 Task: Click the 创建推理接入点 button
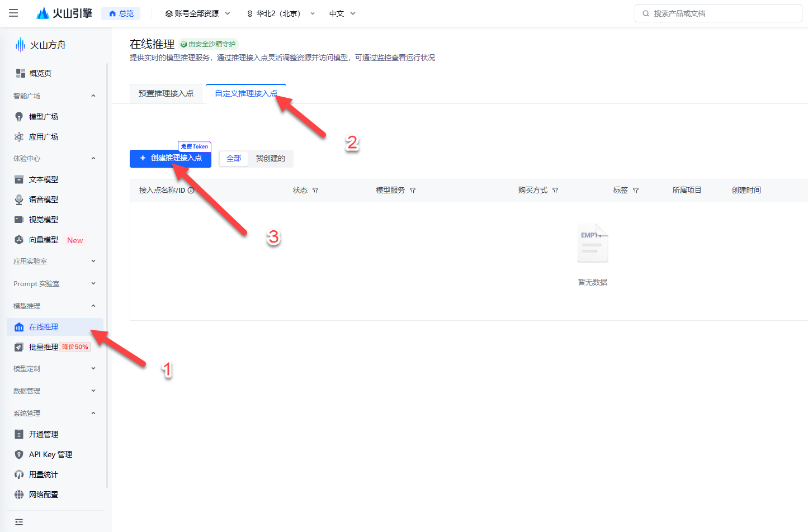[170, 158]
